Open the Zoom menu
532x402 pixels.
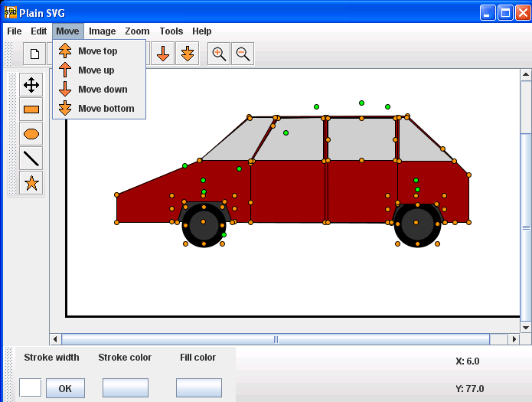click(x=137, y=31)
